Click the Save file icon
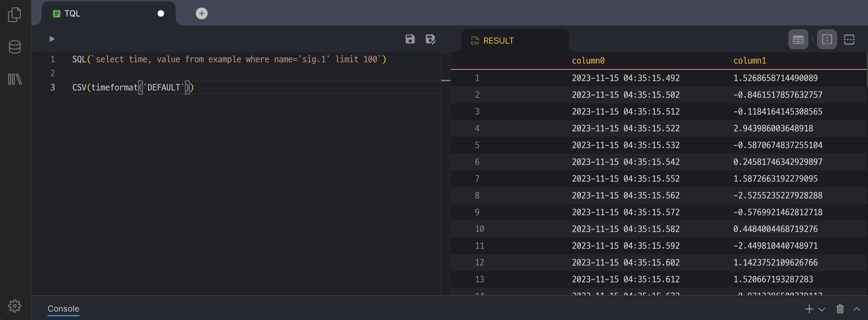The width and height of the screenshot is (868, 320). coord(410,39)
